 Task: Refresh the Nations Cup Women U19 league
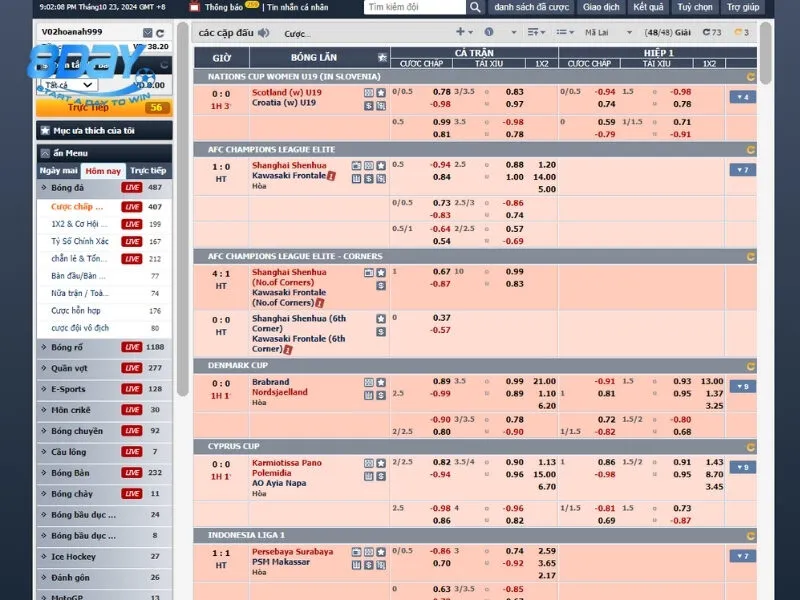coord(751,77)
